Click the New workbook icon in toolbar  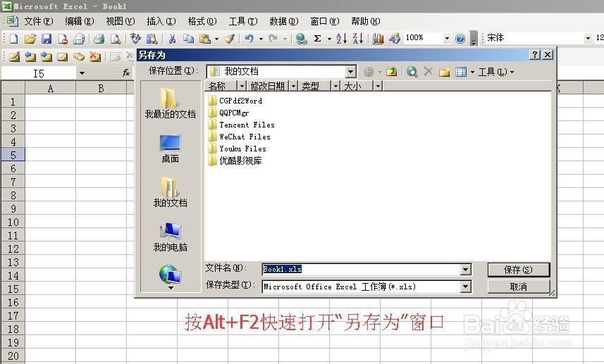13,38
